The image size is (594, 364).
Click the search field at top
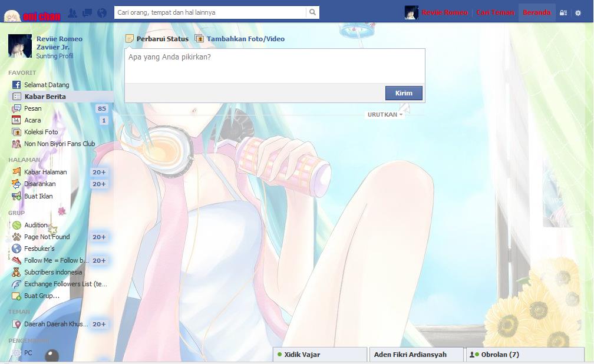coord(210,12)
